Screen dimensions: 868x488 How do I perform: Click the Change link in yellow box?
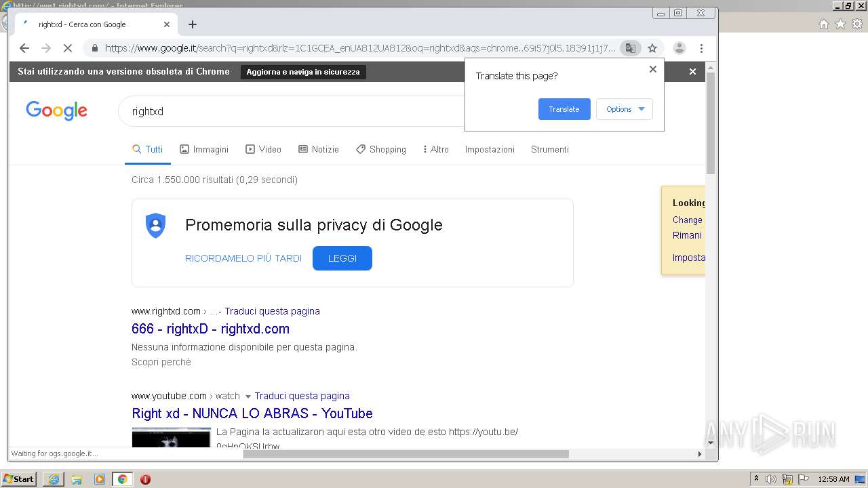pos(688,220)
